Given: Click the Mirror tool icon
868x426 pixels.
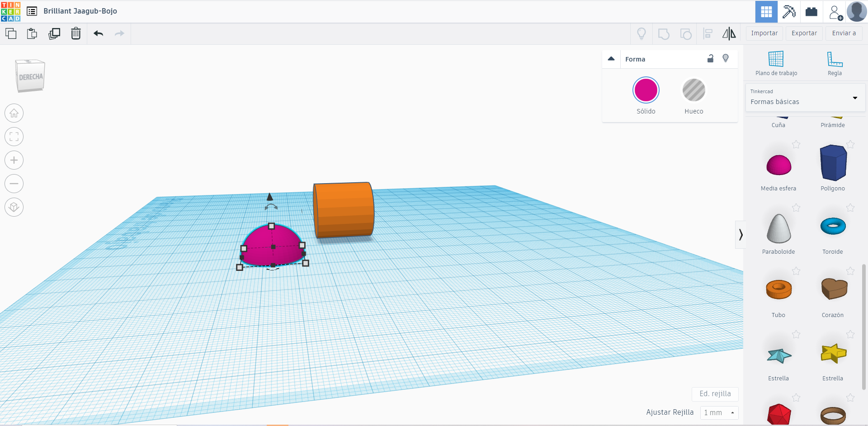Looking at the screenshot, I should tap(729, 33).
